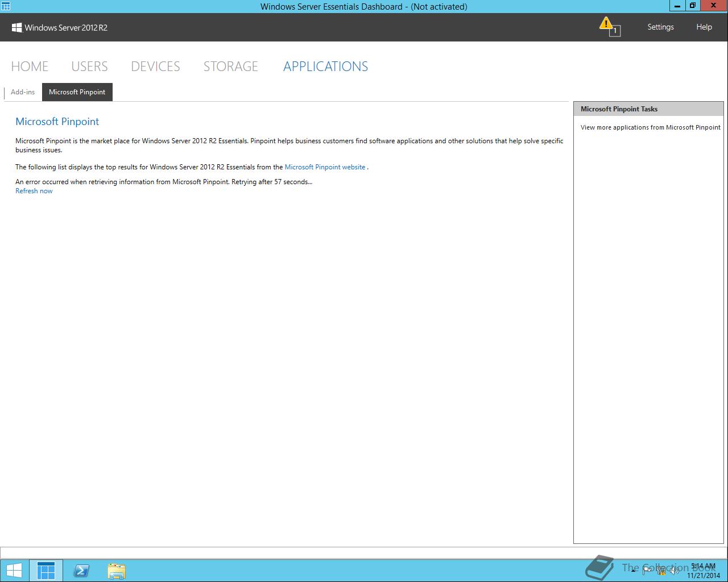Open the alert warning icon with count
This screenshot has width=728, height=582.
[x=610, y=27]
